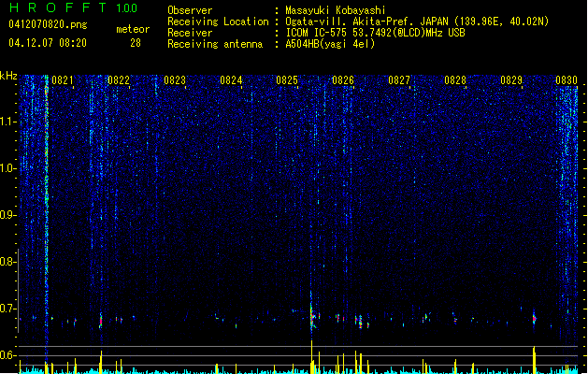588x374 pixels.
Task: Click the HROFFT 1.0.0 title text
Action: coord(74,7)
